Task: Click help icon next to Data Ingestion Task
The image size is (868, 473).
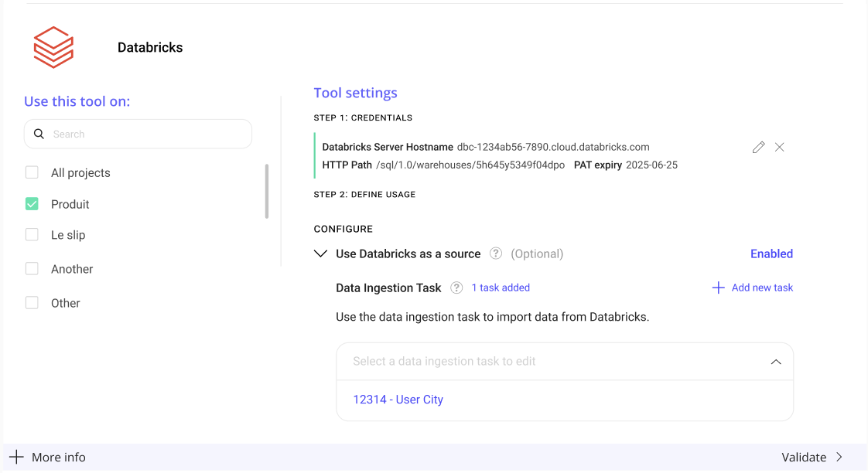Action: tap(456, 288)
